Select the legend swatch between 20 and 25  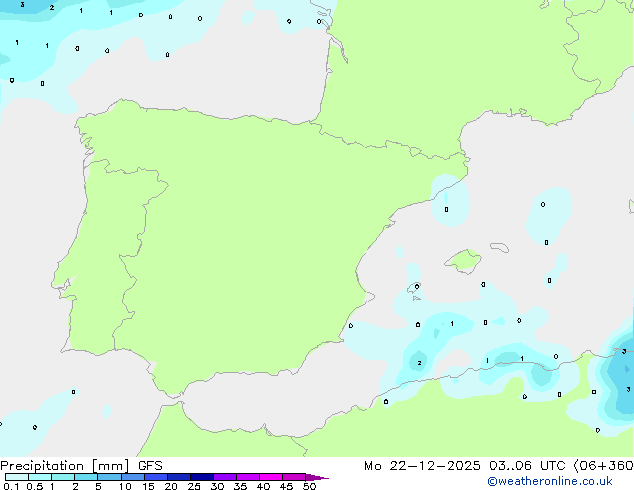click(x=178, y=477)
